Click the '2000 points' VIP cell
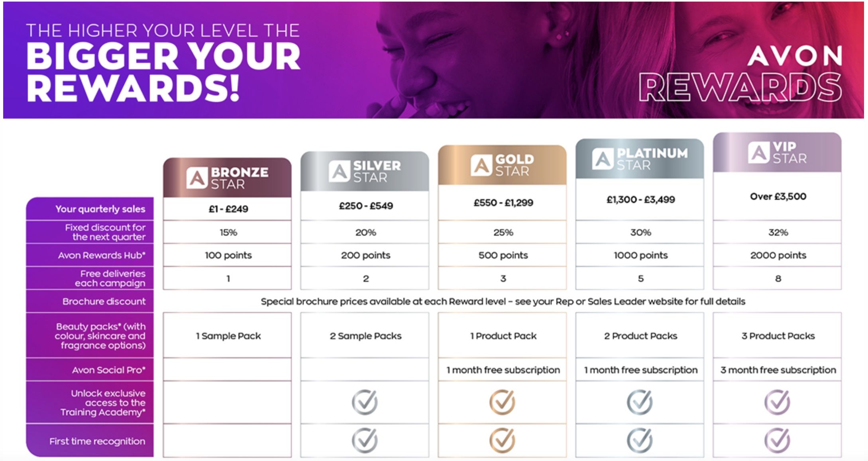Viewport: 868px width, 461px height. tap(777, 255)
